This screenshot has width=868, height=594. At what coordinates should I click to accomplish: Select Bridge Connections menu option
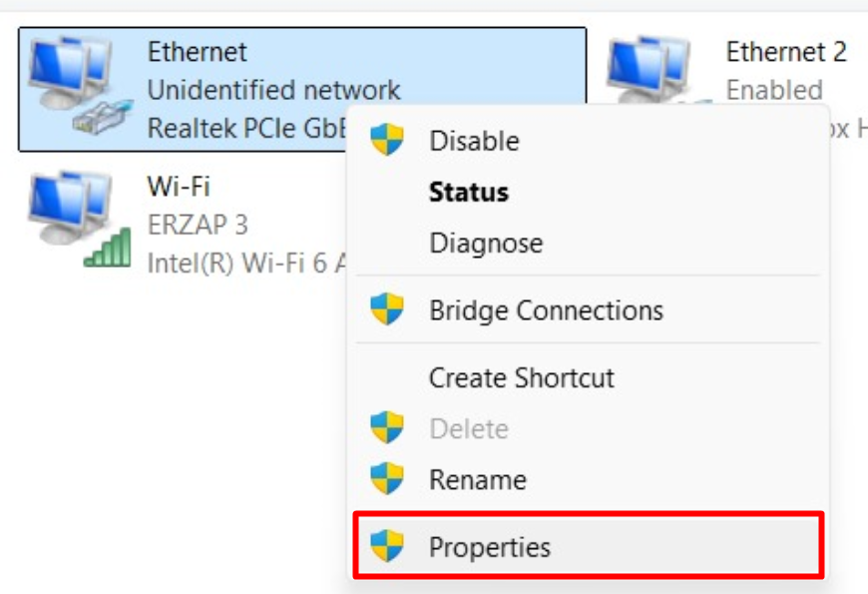[589, 309]
